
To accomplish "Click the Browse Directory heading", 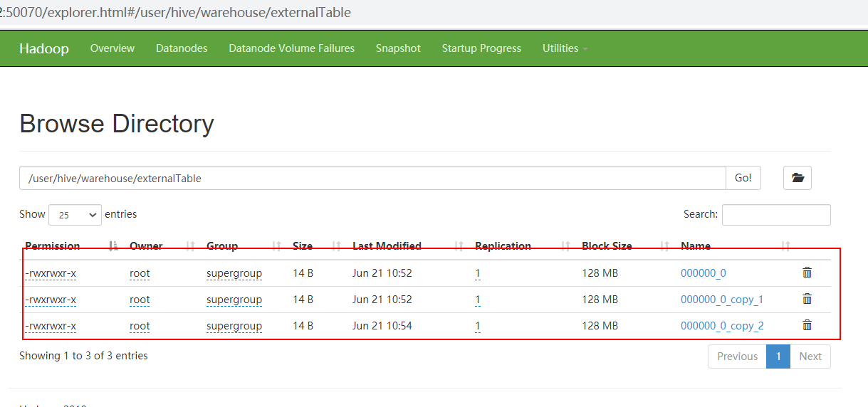I will [x=117, y=124].
